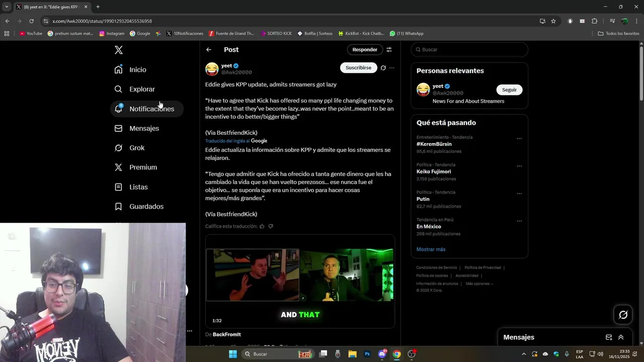Click Mostrar más under trends

click(431, 249)
